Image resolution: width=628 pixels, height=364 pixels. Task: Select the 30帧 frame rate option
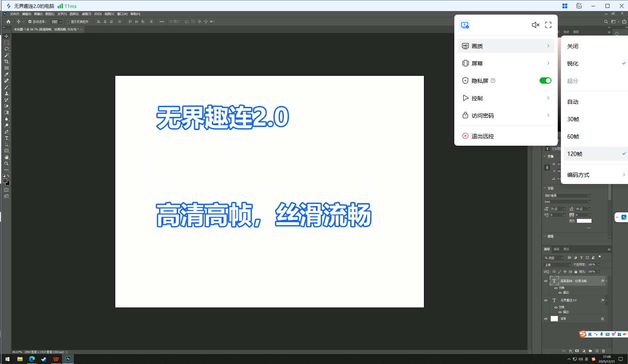tap(596, 119)
